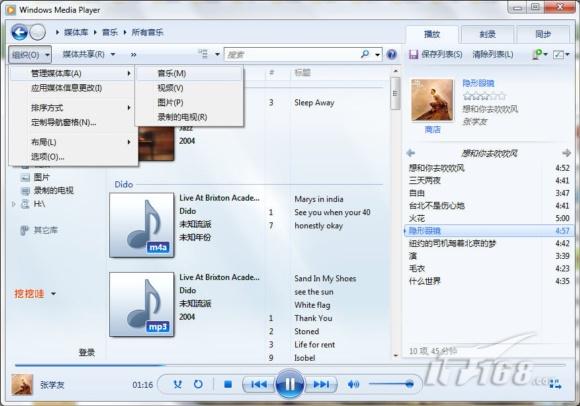Open 选项(O)... menu item
Screen dimensions: 580x406
point(72,157)
